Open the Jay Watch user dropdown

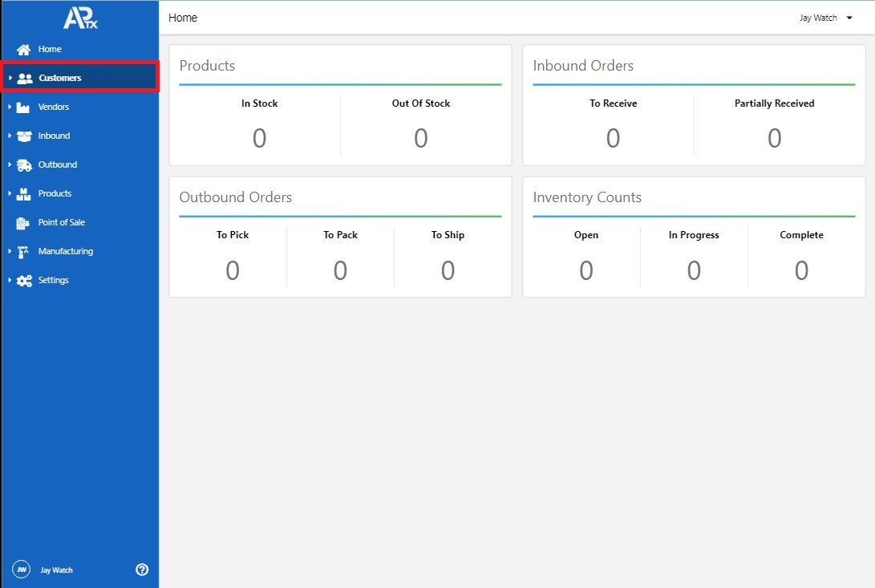click(825, 18)
